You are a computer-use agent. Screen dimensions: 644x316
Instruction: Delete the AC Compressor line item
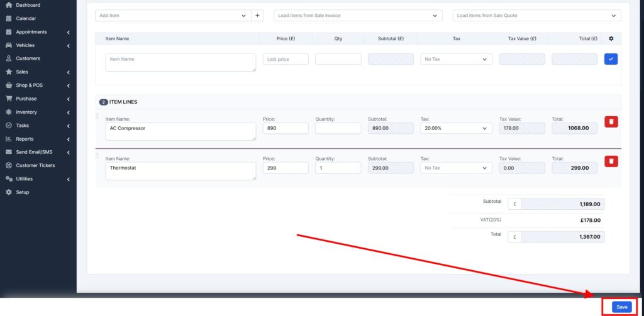click(x=611, y=122)
